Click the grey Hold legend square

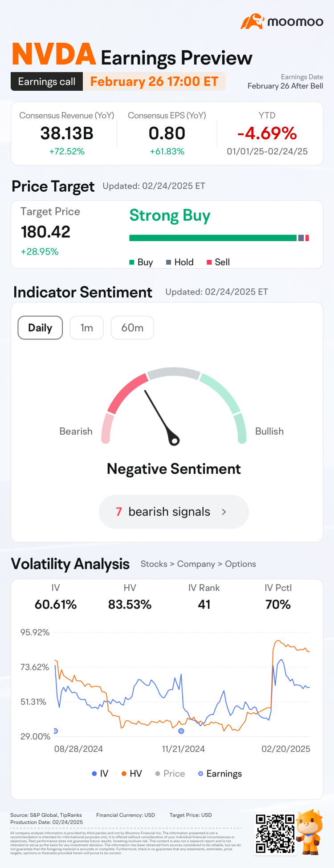pos(169,262)
